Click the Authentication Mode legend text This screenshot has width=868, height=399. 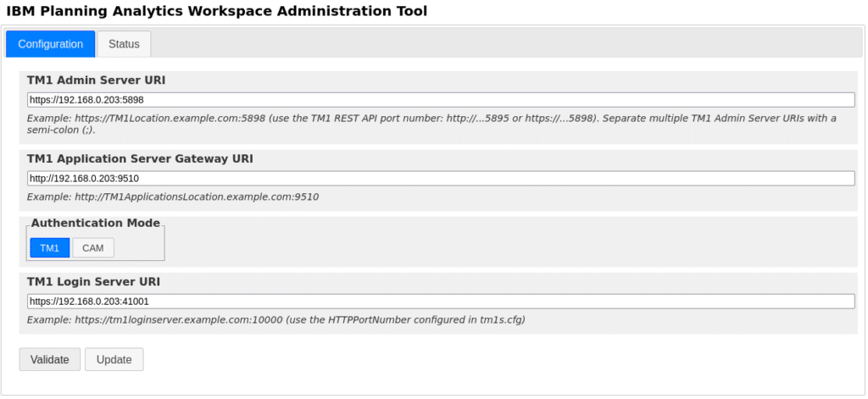coord(95,223)
